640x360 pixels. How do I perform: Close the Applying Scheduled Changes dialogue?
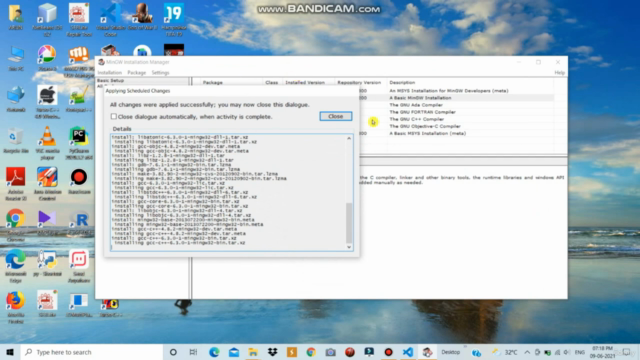click(x=336, y=116)
